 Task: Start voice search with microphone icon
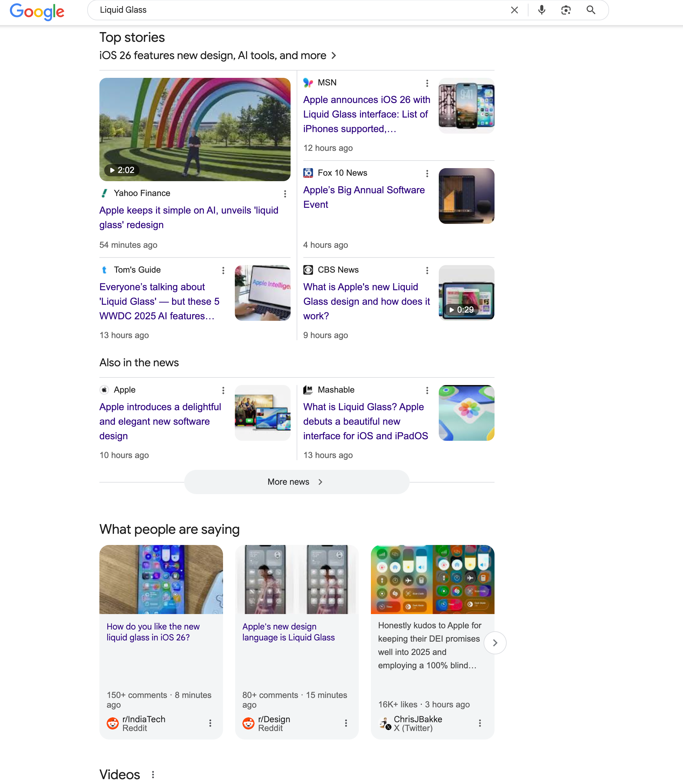pos(541,10)
